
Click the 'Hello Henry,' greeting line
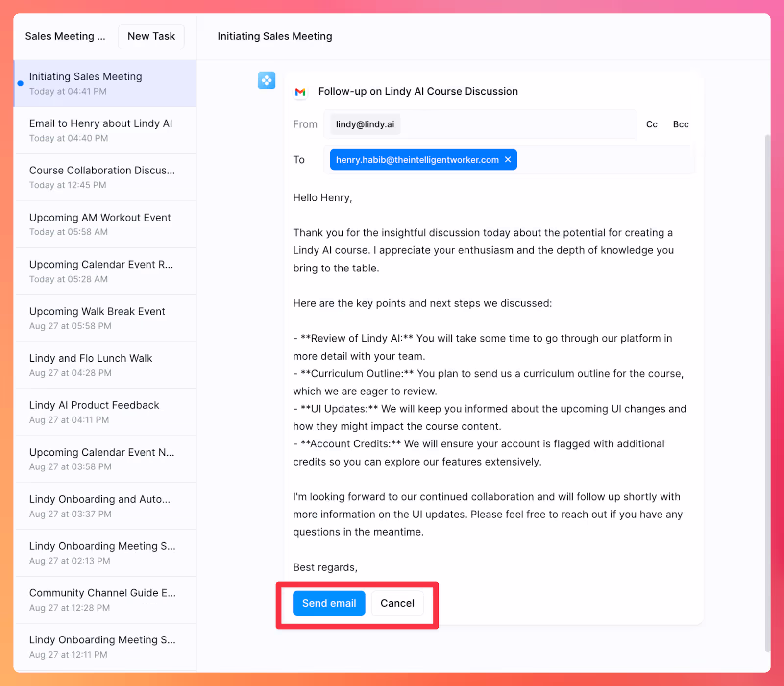point(322,197)
